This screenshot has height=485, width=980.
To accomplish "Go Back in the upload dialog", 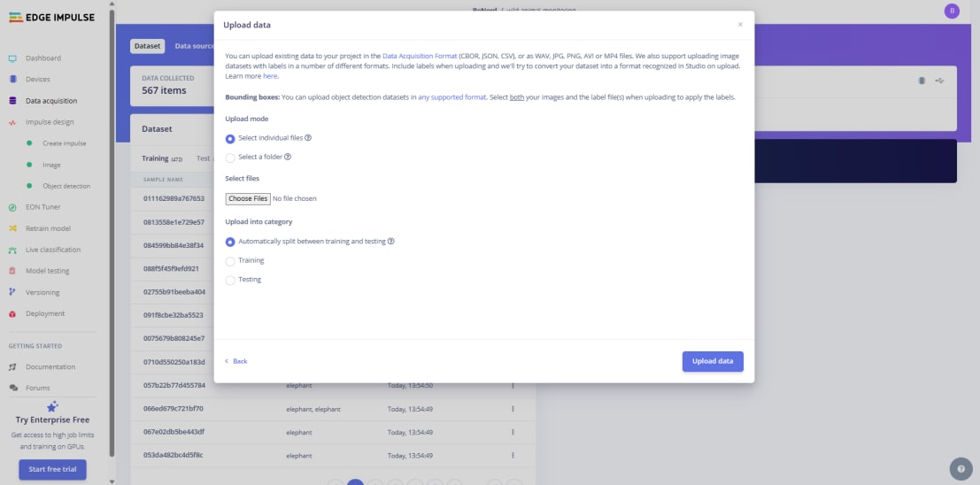I will (236, 361).
